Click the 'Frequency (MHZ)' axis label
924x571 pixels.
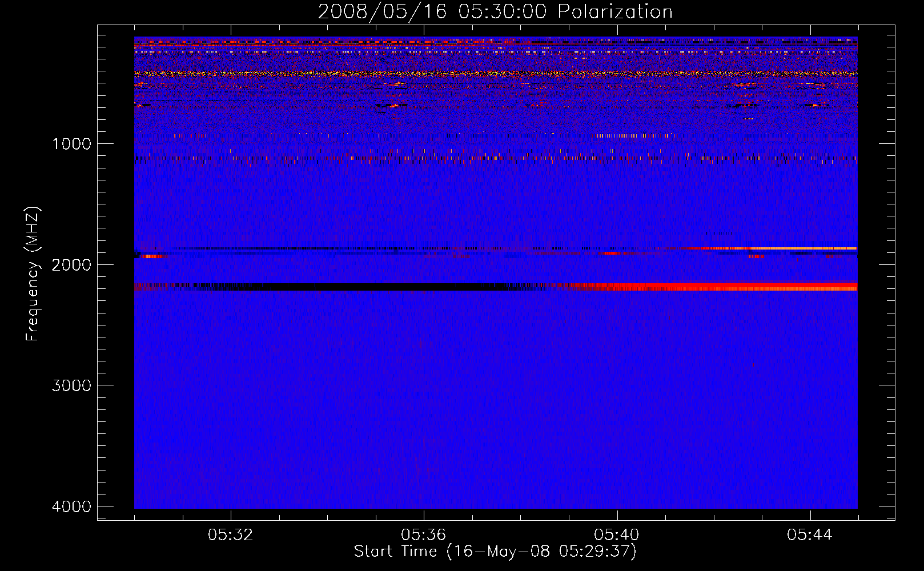[x=33, y=274]
